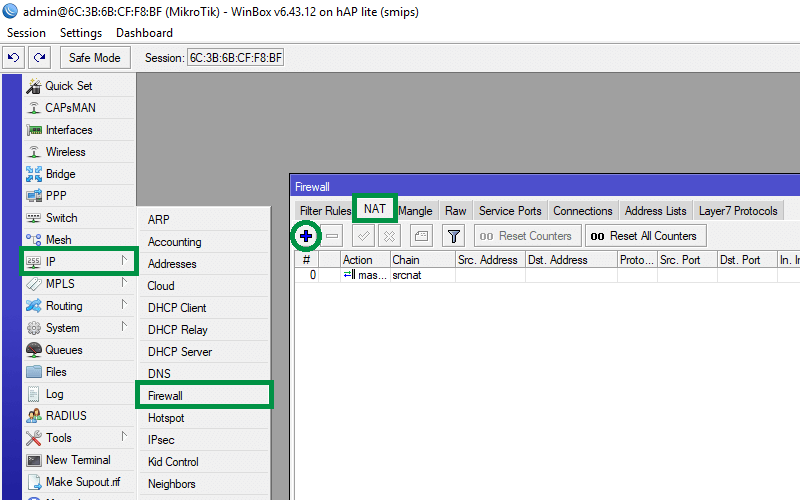Select DHCP Client from IP submenu

click(204, 307)
